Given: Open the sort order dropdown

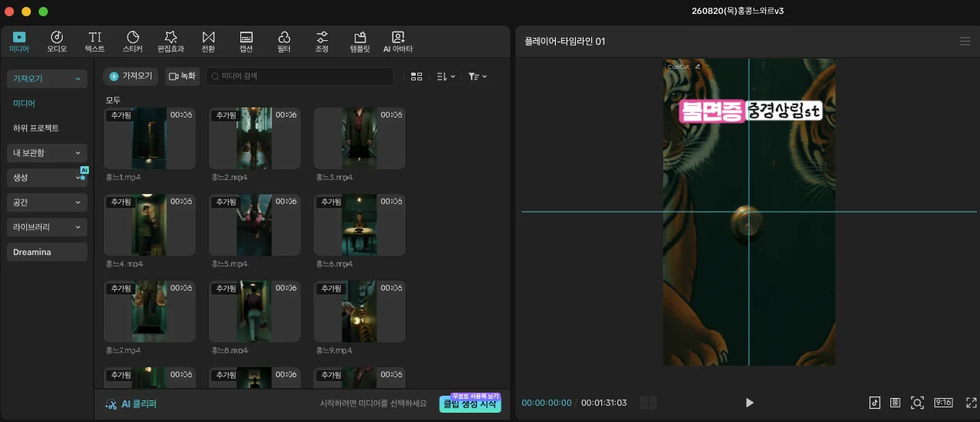Looking at the screenshot, I should [446, 77].
